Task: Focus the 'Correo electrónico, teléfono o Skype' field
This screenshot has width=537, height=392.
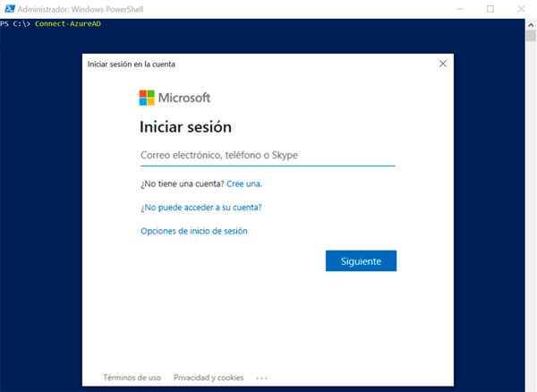Action: coord(267,156)
